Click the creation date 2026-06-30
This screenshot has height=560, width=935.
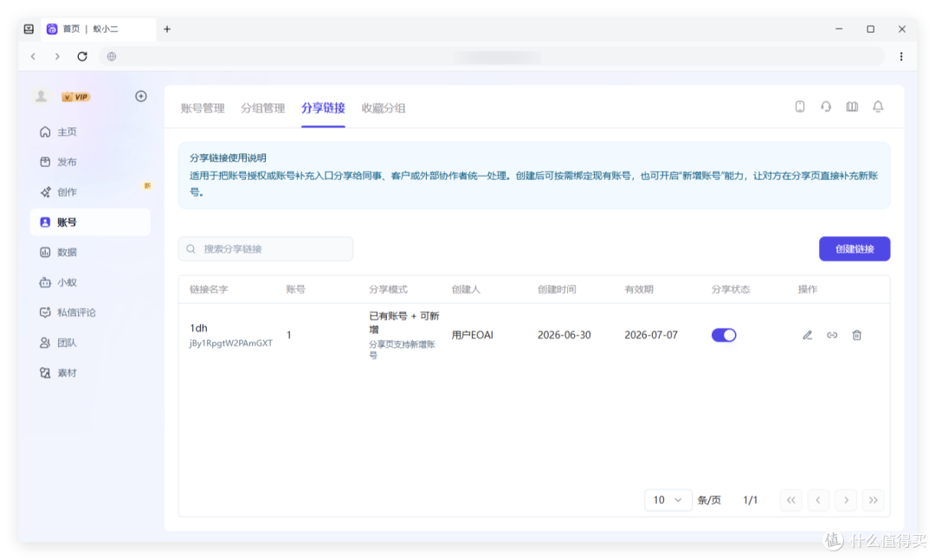pos(564,335)
